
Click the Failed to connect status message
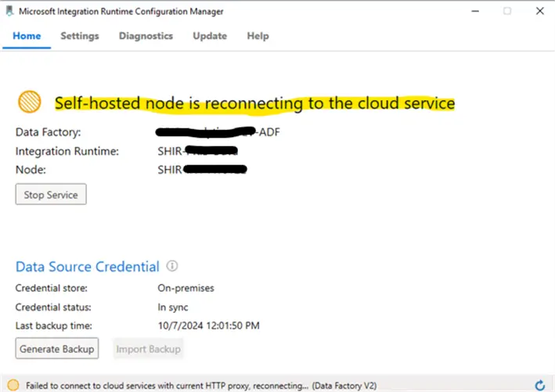pos(201,386)
